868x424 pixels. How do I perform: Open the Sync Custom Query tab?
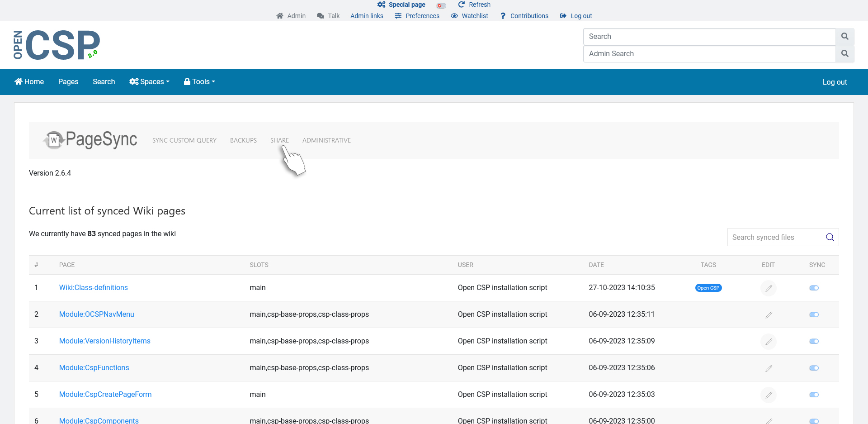(184, 141)
